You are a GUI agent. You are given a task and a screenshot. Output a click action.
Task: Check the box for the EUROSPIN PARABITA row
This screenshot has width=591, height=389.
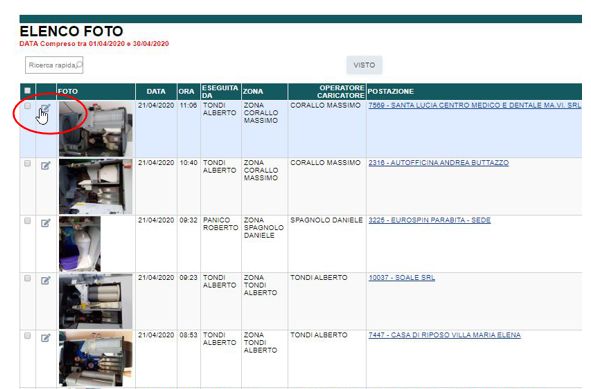(27, 221)
